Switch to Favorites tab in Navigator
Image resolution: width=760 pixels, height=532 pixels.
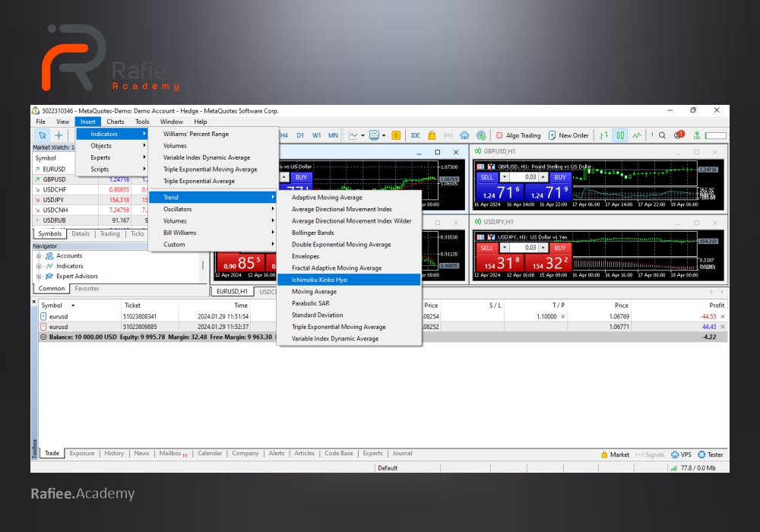pyautogui.click(x=87, y=288)
